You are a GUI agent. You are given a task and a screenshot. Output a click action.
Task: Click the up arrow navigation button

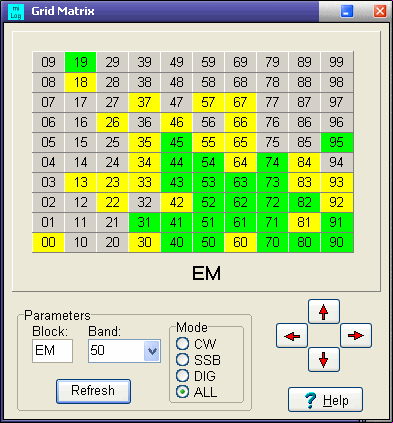324,312
